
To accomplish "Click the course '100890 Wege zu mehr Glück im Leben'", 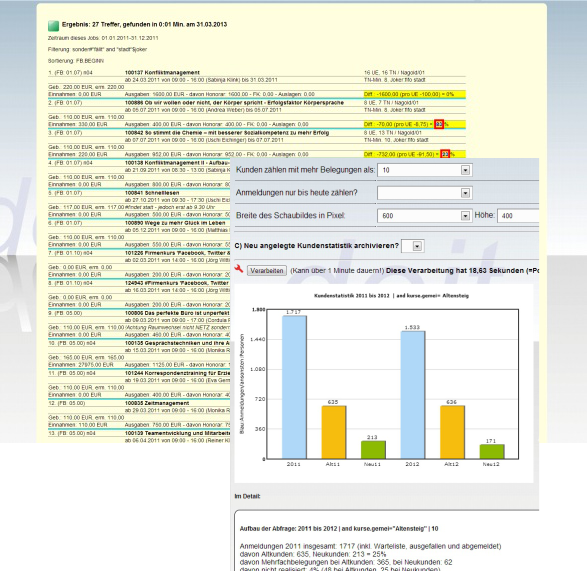I will [x=175, y=223].
